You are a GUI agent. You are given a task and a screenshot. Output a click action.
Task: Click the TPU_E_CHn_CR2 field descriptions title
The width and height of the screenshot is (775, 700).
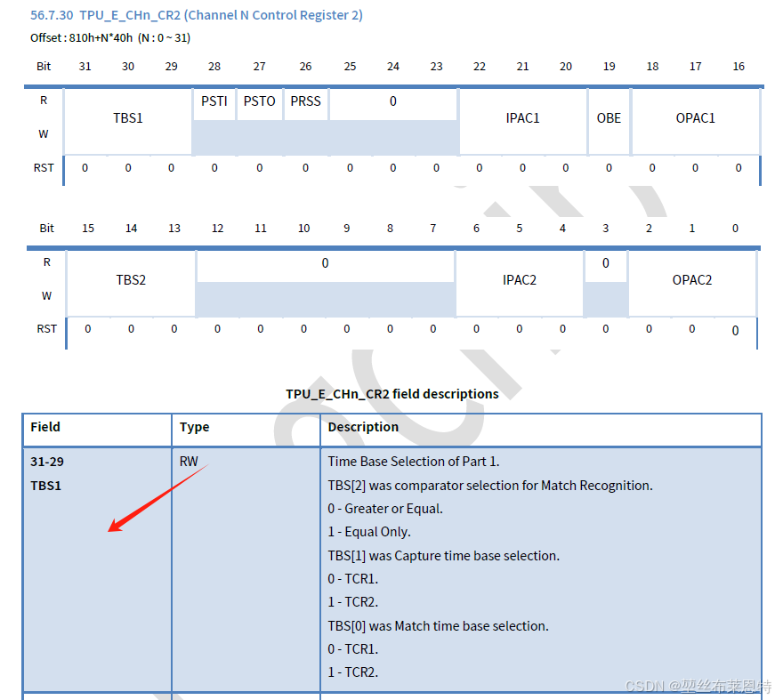[x=392, y=394]
